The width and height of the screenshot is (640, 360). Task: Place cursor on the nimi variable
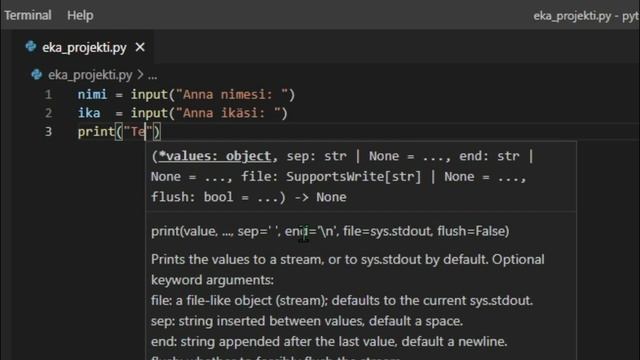tap(92, 95)
